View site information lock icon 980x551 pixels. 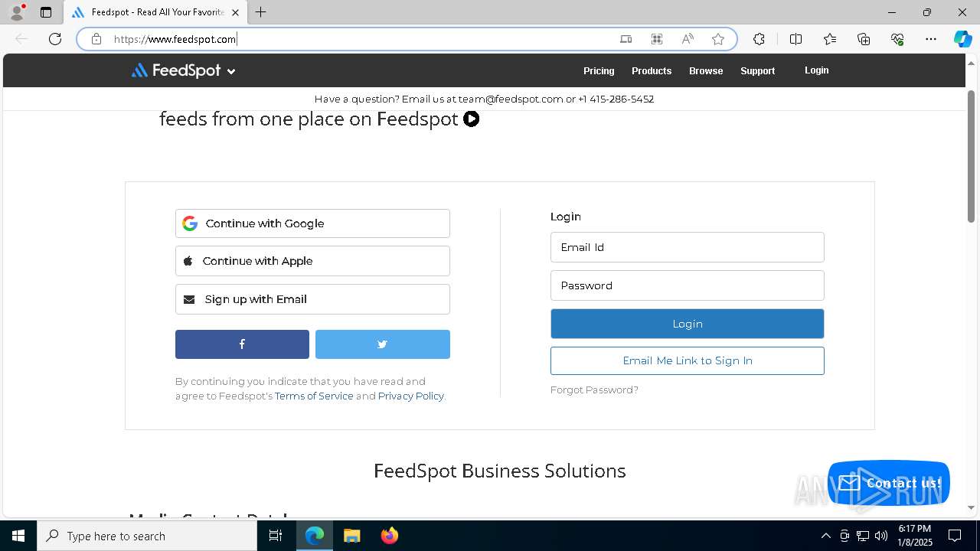(x=96, y=39)
